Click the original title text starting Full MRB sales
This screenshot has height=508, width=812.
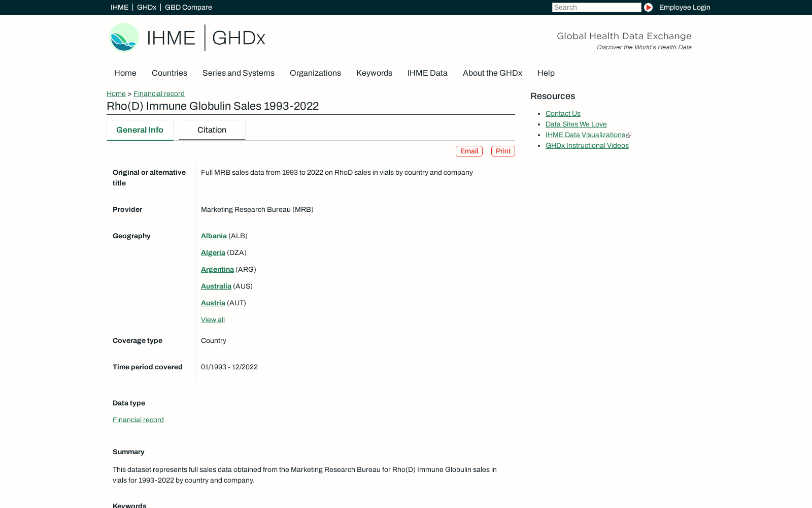(x=337, y=173)
